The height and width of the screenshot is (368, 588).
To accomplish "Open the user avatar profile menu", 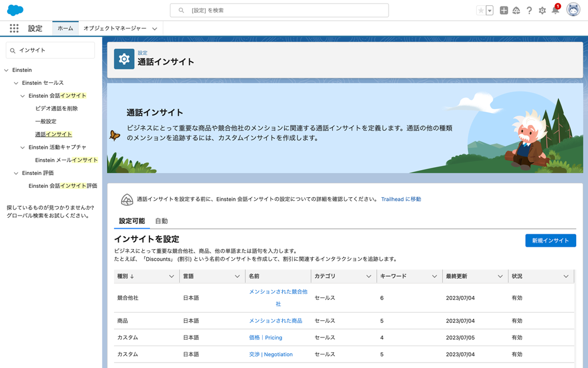I will (x=573, y=10).
